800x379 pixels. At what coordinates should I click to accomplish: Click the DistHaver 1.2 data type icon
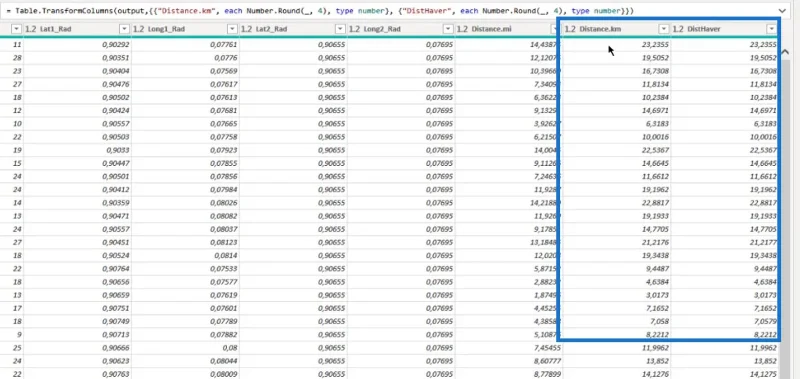pos(678,29)
